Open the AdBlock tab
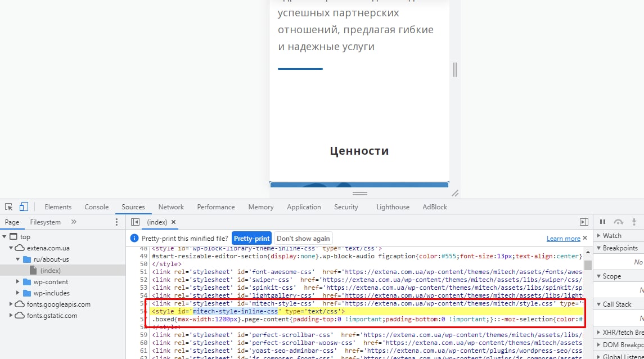The height and width of the screenshot is (359, 644). (435, 207)
